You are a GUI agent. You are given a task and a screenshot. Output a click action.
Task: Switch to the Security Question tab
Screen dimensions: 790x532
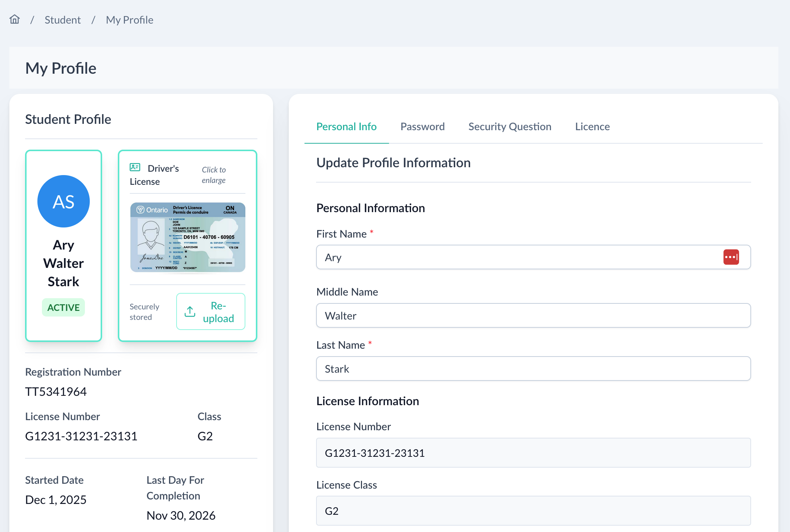[x=509, y=126]
